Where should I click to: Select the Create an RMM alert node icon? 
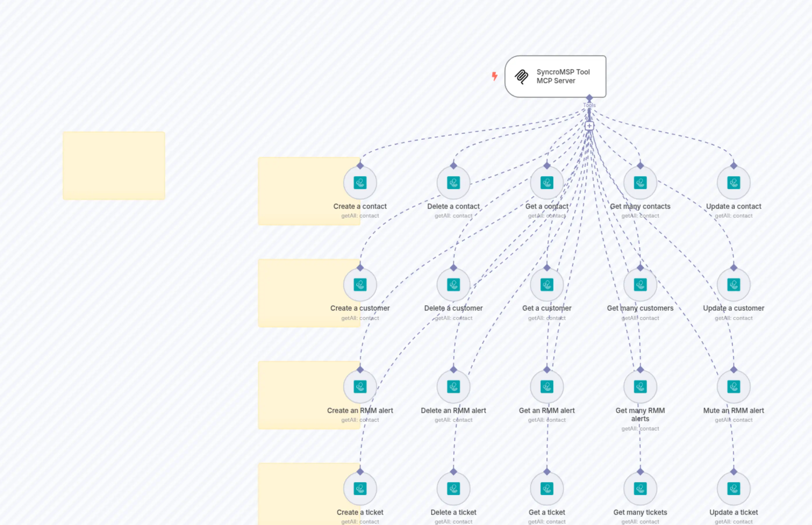coord(360,387)
